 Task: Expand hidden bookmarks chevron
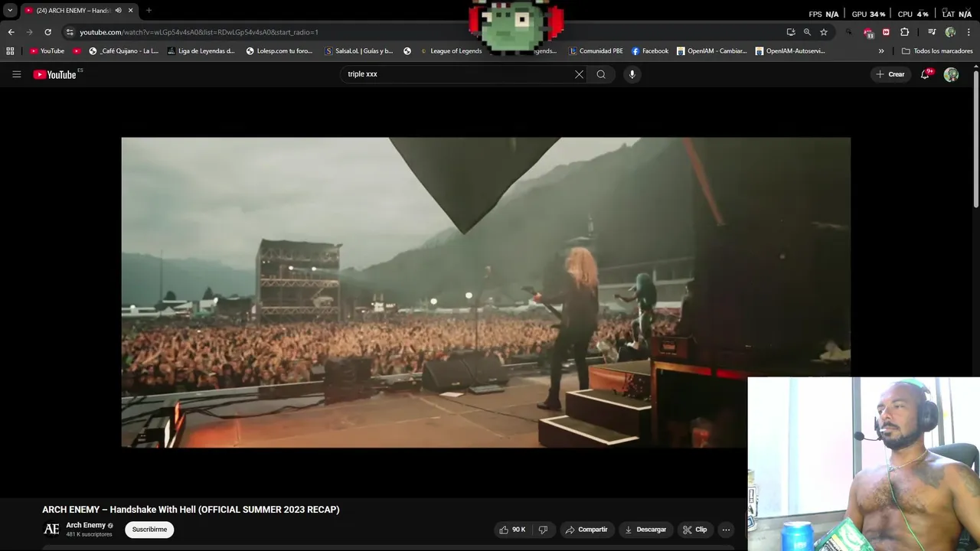point(881,51)
